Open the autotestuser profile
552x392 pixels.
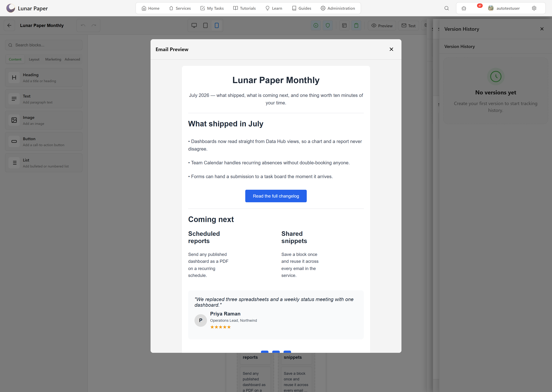(504, 8)
